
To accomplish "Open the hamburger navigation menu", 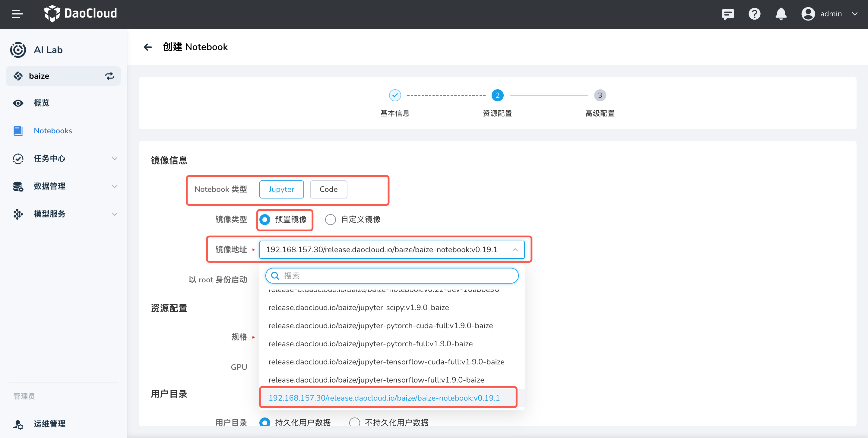I will click(x=17, y=14).
